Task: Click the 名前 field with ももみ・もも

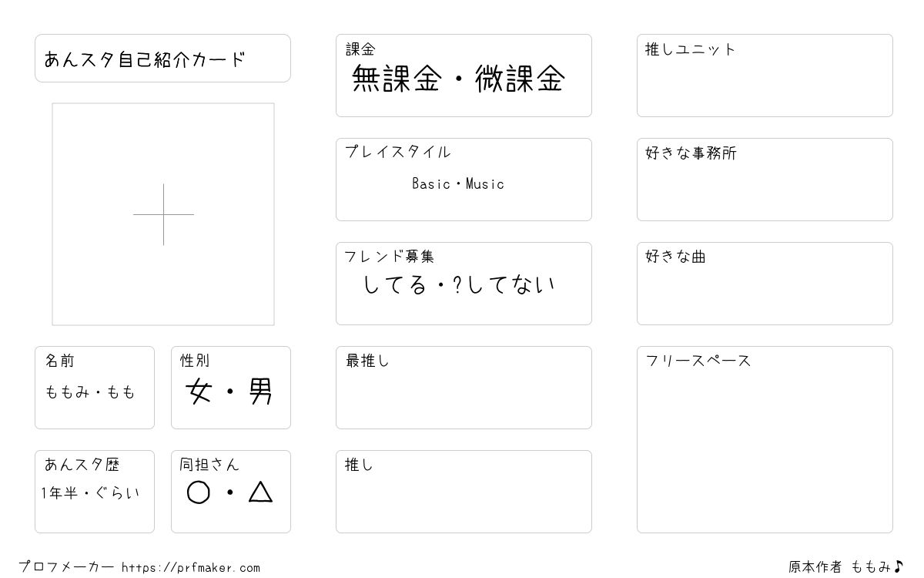Action: 95,388
